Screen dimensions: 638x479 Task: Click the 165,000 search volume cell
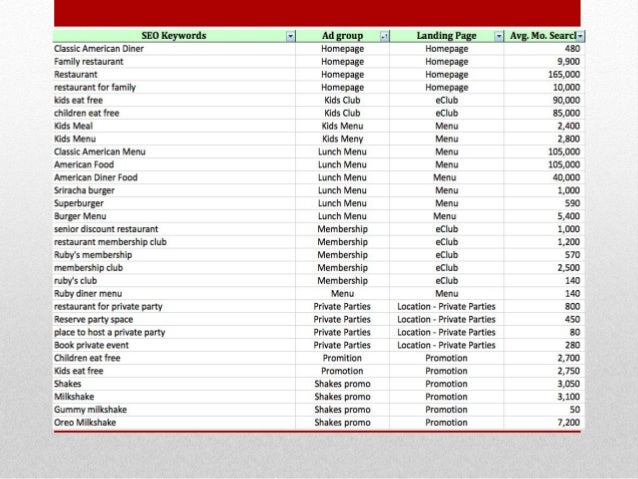[544, 74]
